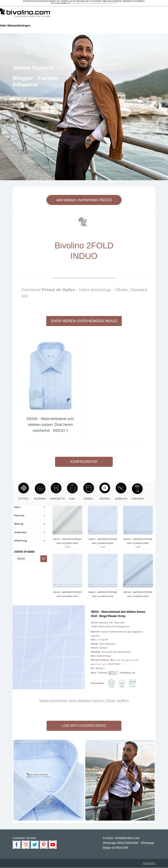This screenshot has width=168, height=868.
Task: Click the search-by-name field containing INDUO
Action: (27, 559)
